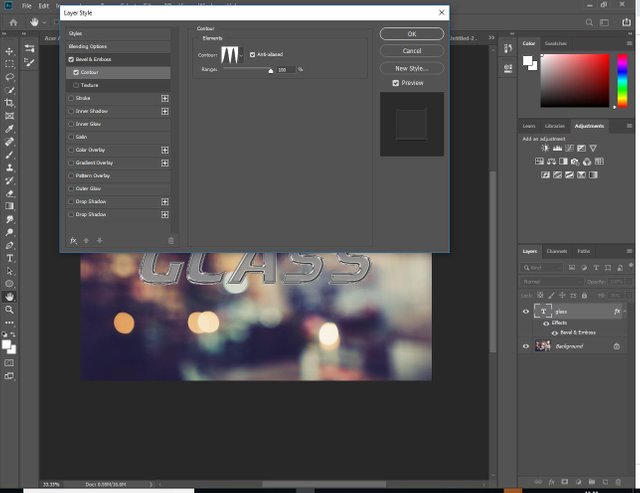Image resolution: width=640 pixels, height=493 pixels.
Task: Add duplicate Stroke effect plus icon
Action: pyautogui.click(x=165, y=98)
